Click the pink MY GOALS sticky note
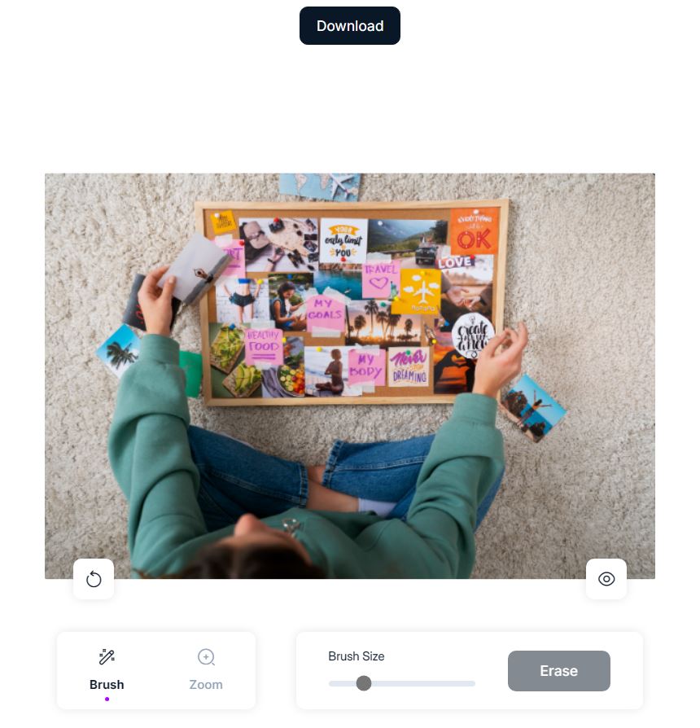The width and height of the screenshot is (700, 728). coord(325,312)
